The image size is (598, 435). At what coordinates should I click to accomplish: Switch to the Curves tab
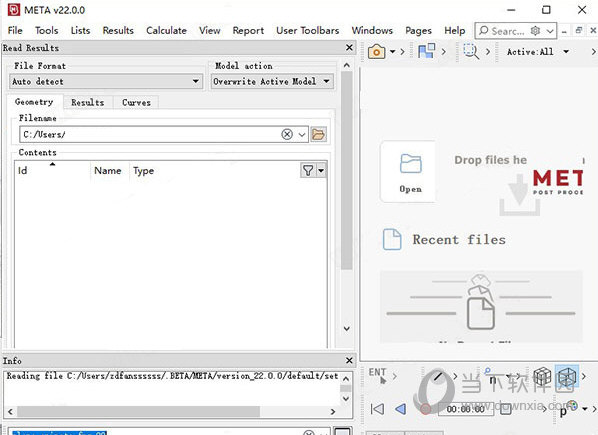click(137, 102)
